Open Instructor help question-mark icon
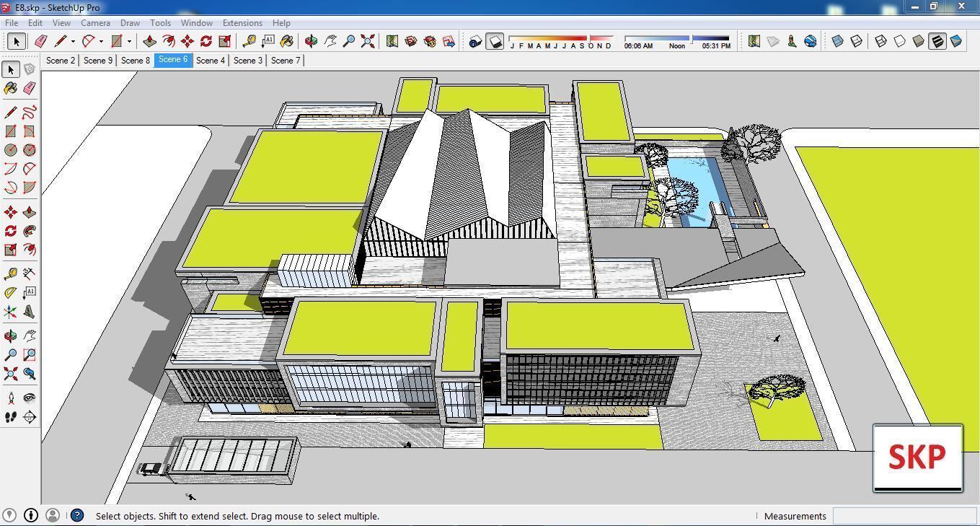 pos(77,515)
